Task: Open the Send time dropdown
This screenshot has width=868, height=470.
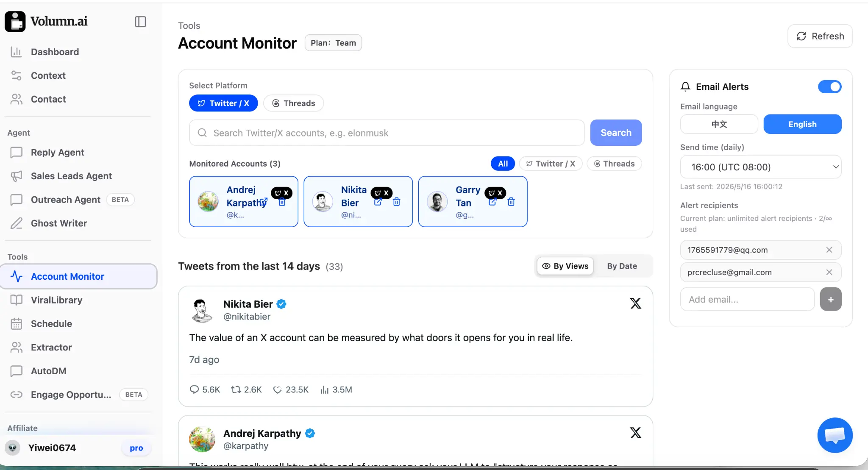Action: coord(761,167)
